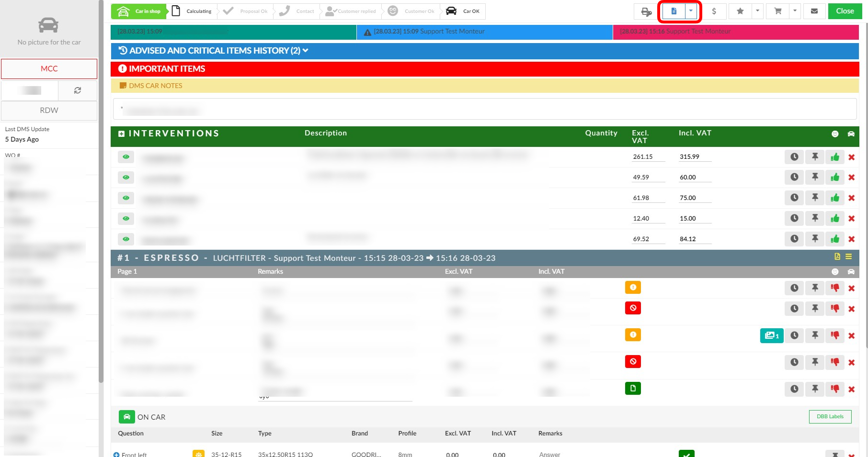Screen dimensions: 868x457
Task: Edit the 315.99 Incl. VAT price field
Action: tap(695, 157)
